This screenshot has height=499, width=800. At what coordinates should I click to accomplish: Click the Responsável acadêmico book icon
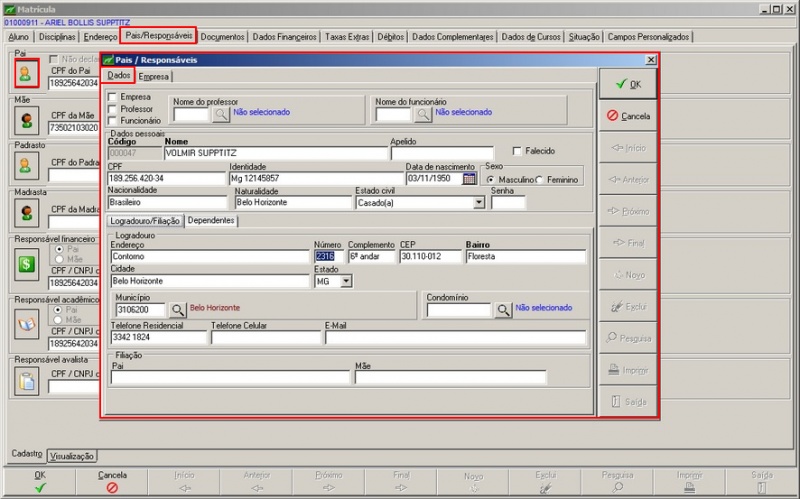pyautogui.click(x=27, y=323)
